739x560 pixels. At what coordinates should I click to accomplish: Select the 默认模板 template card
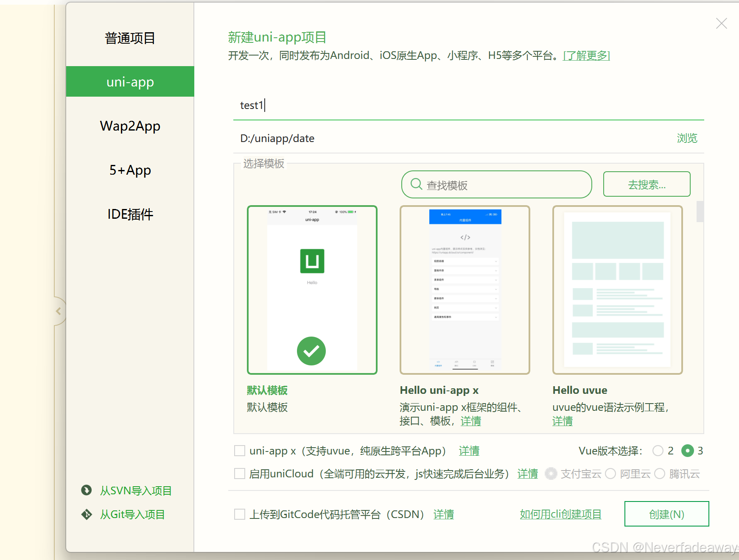pyautogui.click(x=312, y=290)
